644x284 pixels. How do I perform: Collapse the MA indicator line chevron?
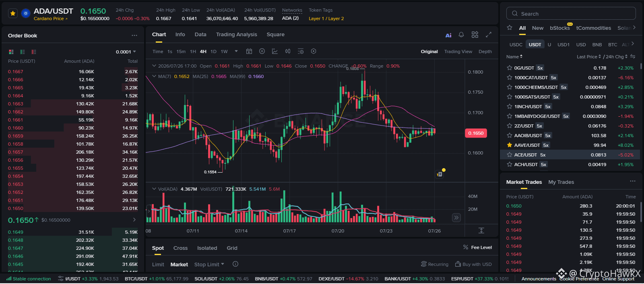(154, 76)
